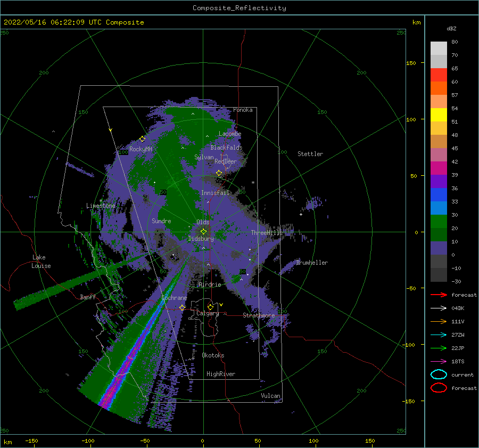
Task: Click the 51 dBZ yellow swatch
Action: (x=439, y=115)
